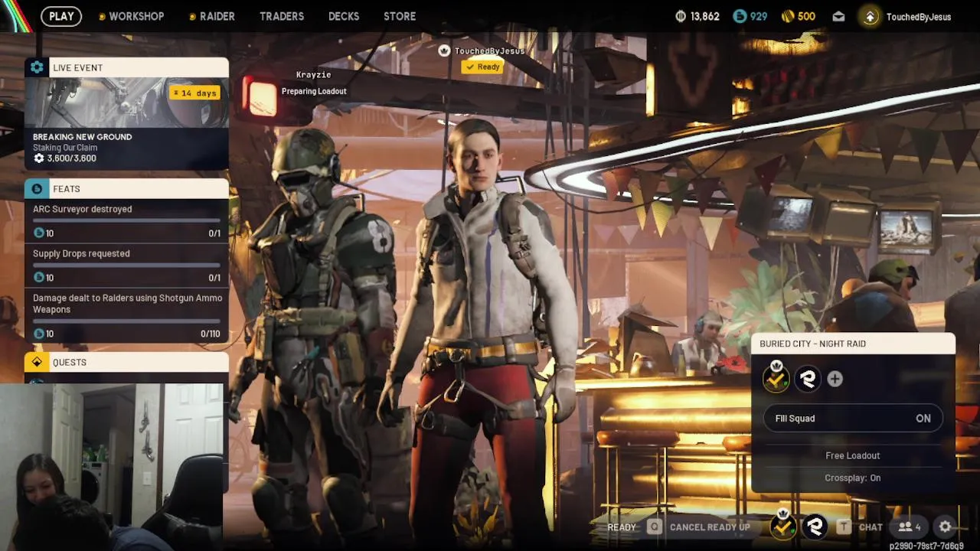Click the READY status label at bottom
980x551 pixels.
point(622,527)
